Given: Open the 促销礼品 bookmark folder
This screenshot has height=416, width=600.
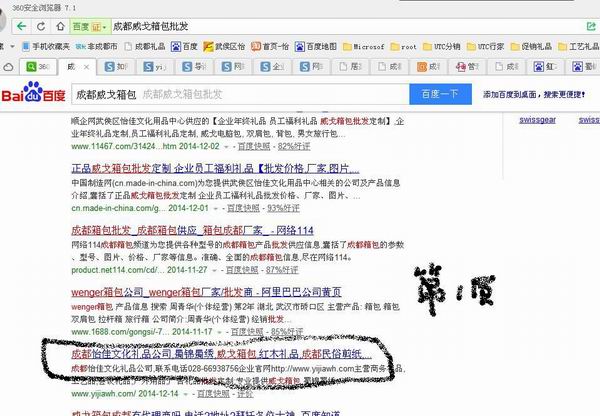Looking at the screenshot, I should pos(531,47).
